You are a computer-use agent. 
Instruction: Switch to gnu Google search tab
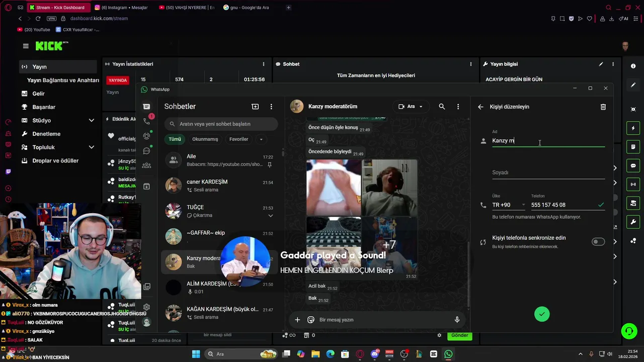(250, 8)
